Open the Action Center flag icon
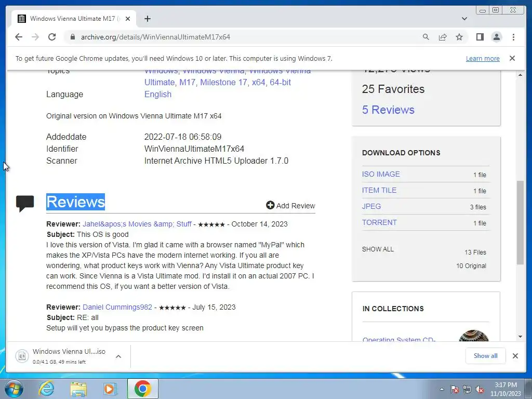The width and height of the screenshot is (532, 399). point(455,389)
